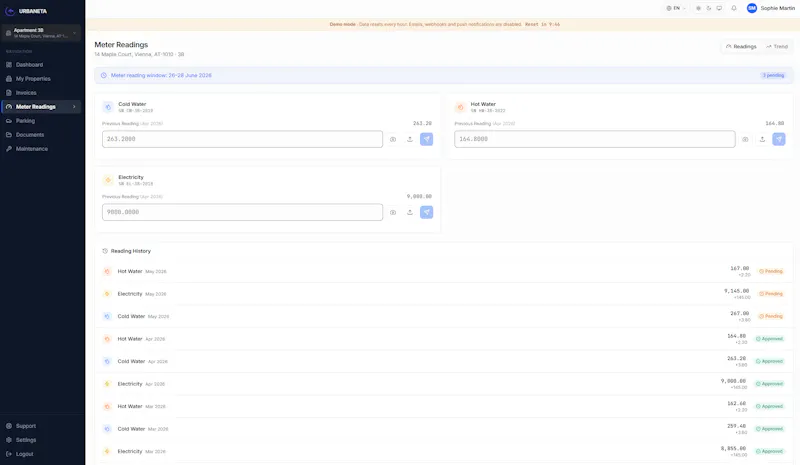The width and height of the screenshot is (800, 465).
Task: Click Approved badge for Electricity Apr
Action: [x=769, y=384]
